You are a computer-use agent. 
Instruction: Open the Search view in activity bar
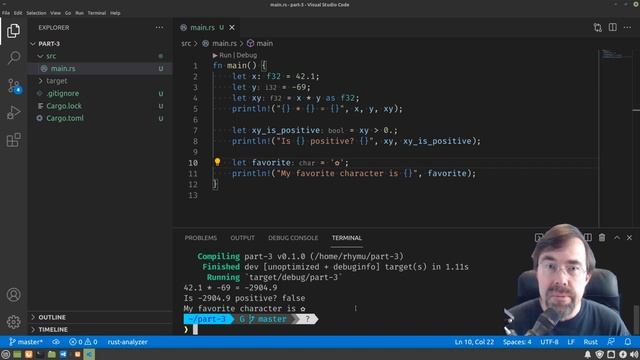13,58
